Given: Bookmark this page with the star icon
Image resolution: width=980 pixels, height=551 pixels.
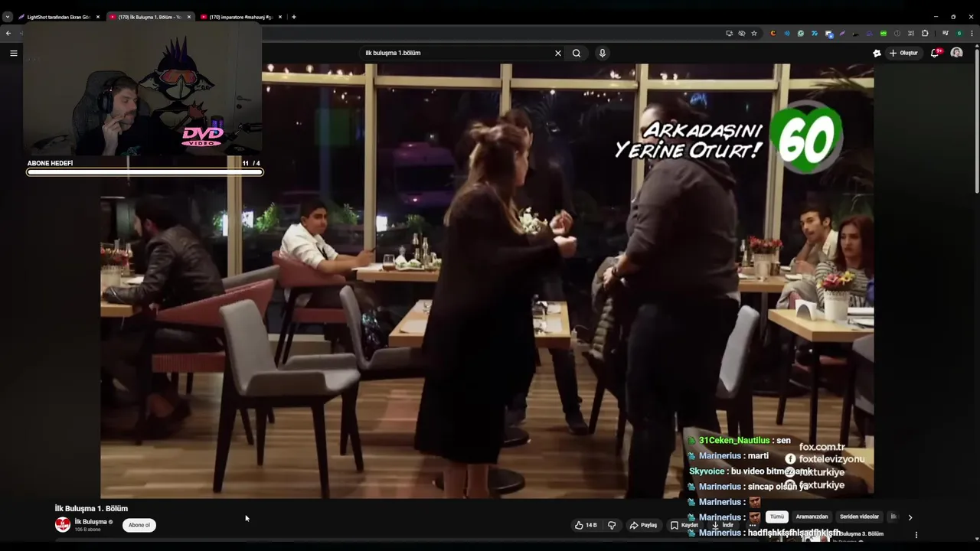Looking at the screenshot, I should (754, 33).
